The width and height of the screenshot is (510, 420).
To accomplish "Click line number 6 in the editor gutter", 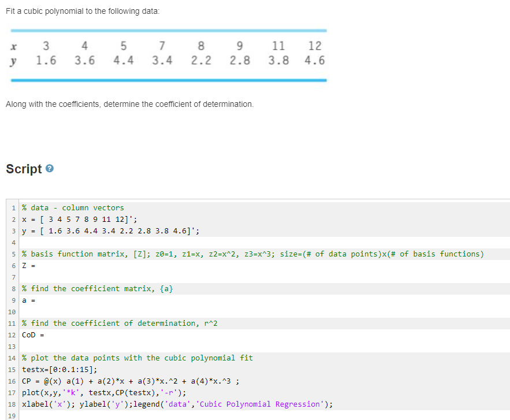I will [13, 265].
